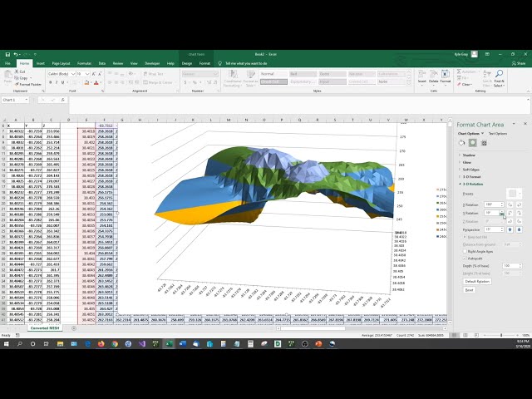Open the Chart Options dropdown arrow
The image size is (532, 399).
click(482, 134)
